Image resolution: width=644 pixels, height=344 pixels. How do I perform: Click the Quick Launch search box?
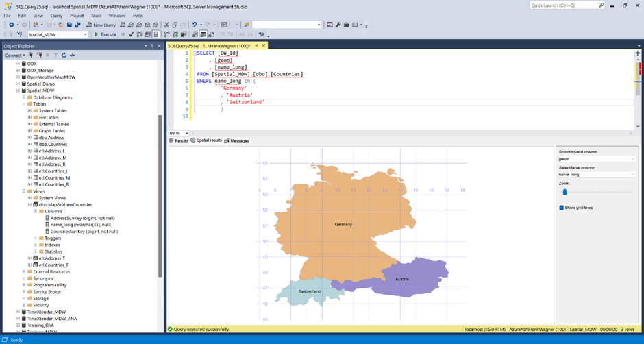click(567, 5)
